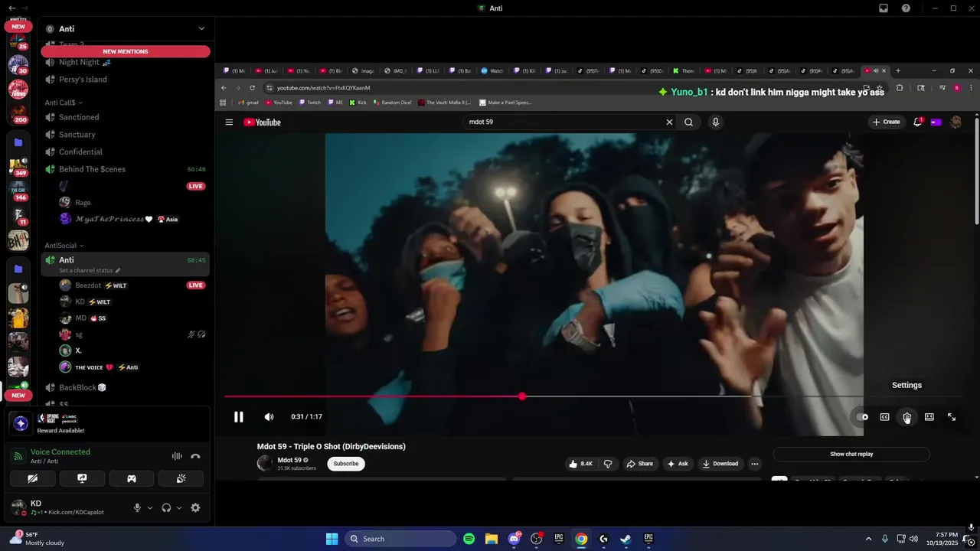Open YouTube notifications bell
The image size is (980, 551).
(x=917, y=122)
